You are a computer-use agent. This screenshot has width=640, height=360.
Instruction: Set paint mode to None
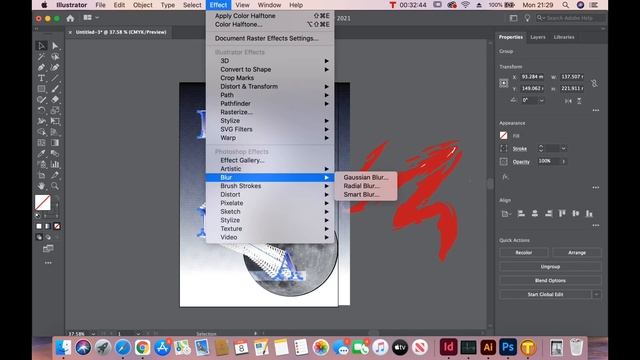click(57, 226)
